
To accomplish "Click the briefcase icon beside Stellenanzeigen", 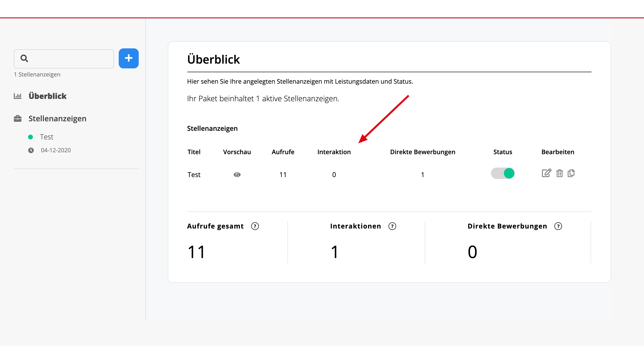I will [17, 118].
